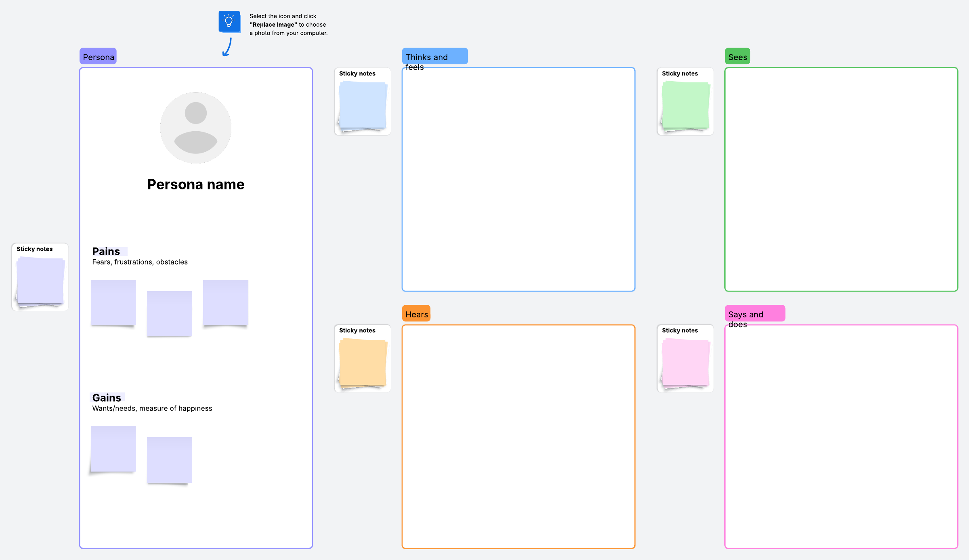Pick the pink sticky notes stack
Screen dimensions: 969x560
(x=686, y=363)
